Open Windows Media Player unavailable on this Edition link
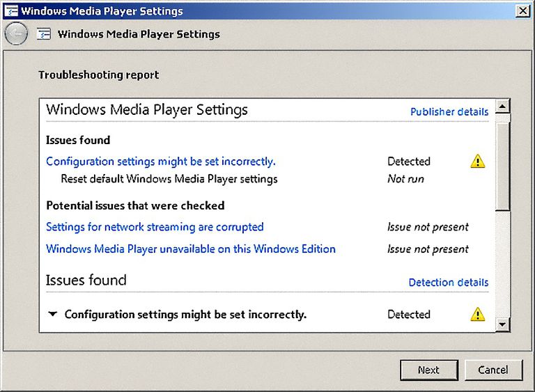 tap(191, 249)
